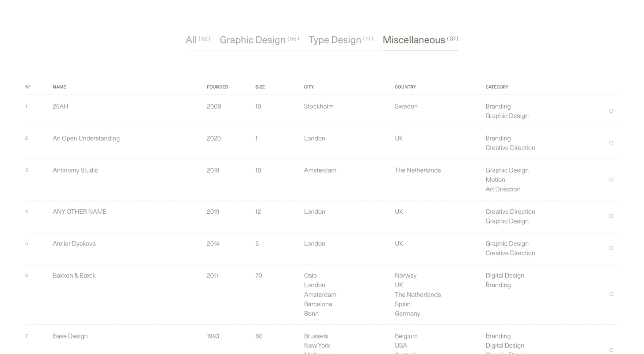
Task: Open the Graphic Design tab
Action: click(259, 40)
